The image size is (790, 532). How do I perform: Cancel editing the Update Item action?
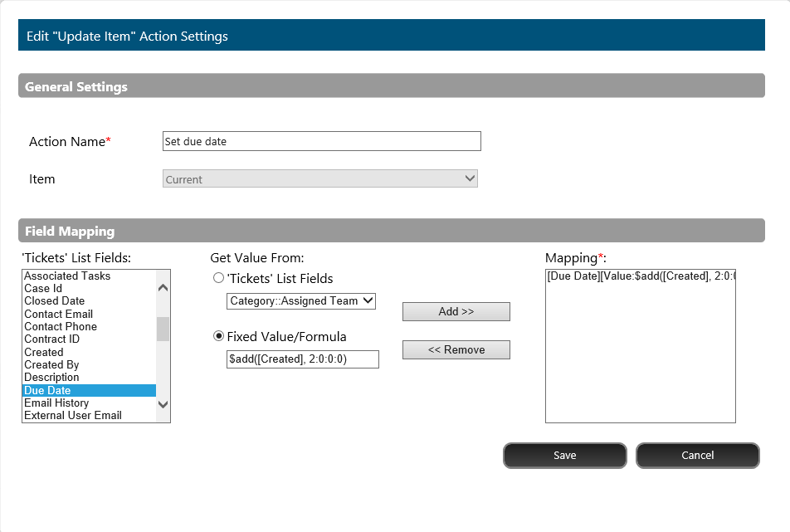coord(697,456)
